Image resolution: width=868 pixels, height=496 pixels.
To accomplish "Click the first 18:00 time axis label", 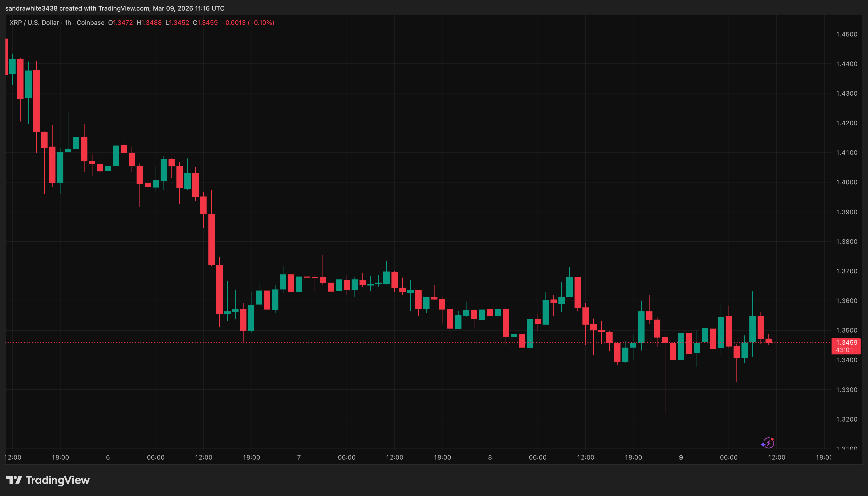I will click(x=60, y=457).
